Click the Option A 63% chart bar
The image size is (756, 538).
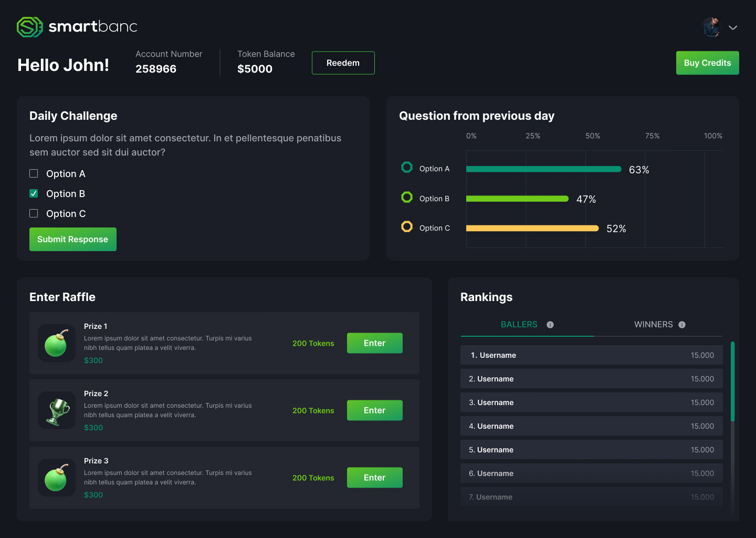click(543, 169)
